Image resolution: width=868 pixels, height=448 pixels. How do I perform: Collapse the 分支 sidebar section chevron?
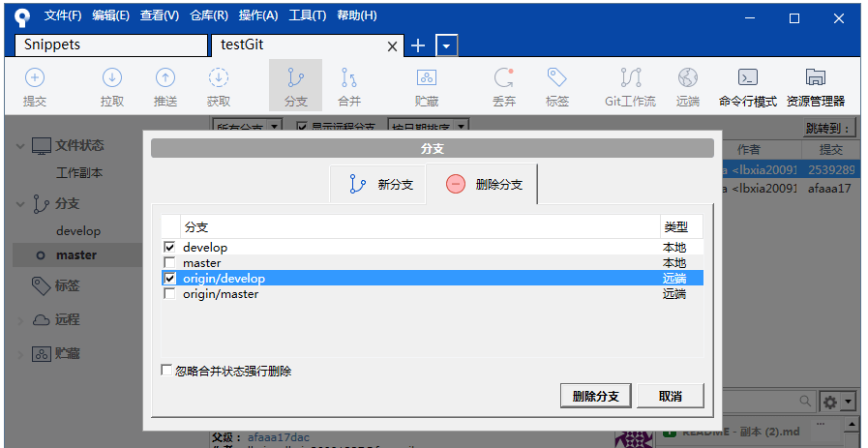20,204
